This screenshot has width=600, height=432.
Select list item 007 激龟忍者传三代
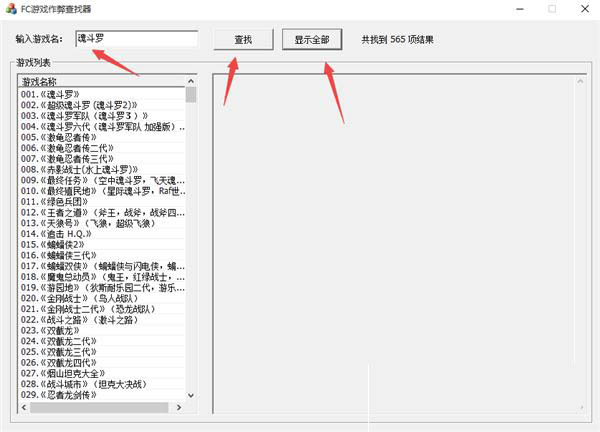click(x=101, y=158)
